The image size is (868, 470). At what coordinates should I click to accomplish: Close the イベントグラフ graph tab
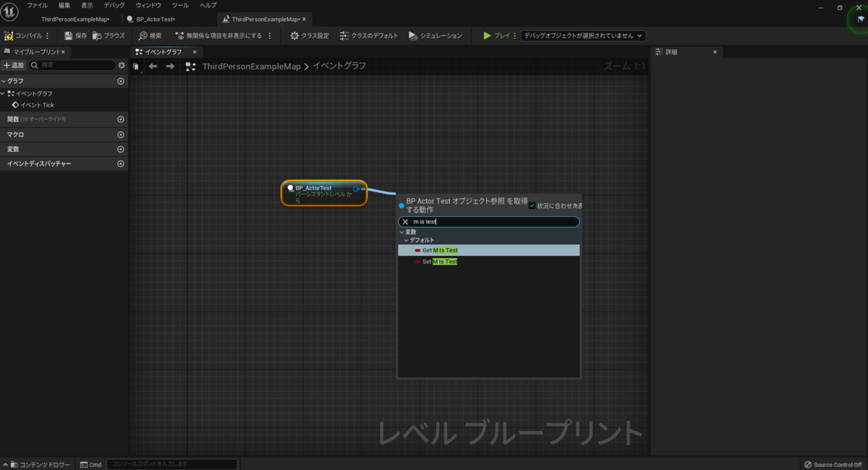tap(195, 52)
